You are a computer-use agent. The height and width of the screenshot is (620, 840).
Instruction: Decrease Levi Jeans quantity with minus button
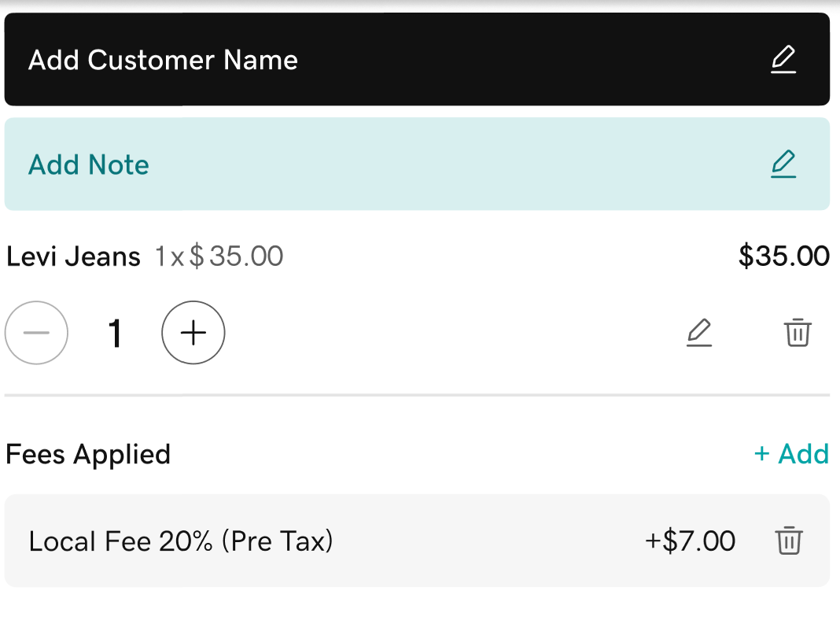coord(36,333)
